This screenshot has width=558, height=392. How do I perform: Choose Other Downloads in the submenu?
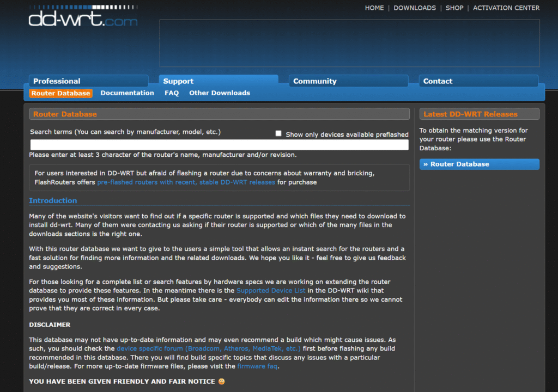pyautogui.click(x=220, y=93)
